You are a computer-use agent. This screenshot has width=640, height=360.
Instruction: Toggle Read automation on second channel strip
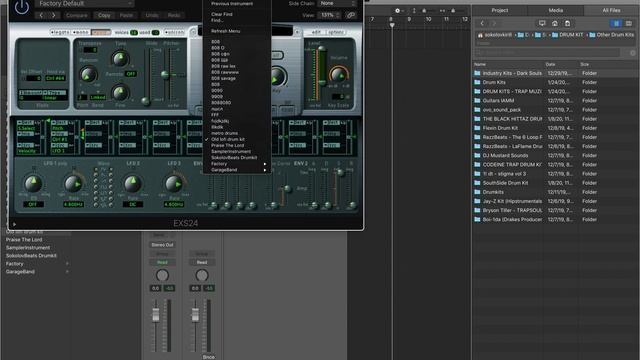[x=202, y=262]
